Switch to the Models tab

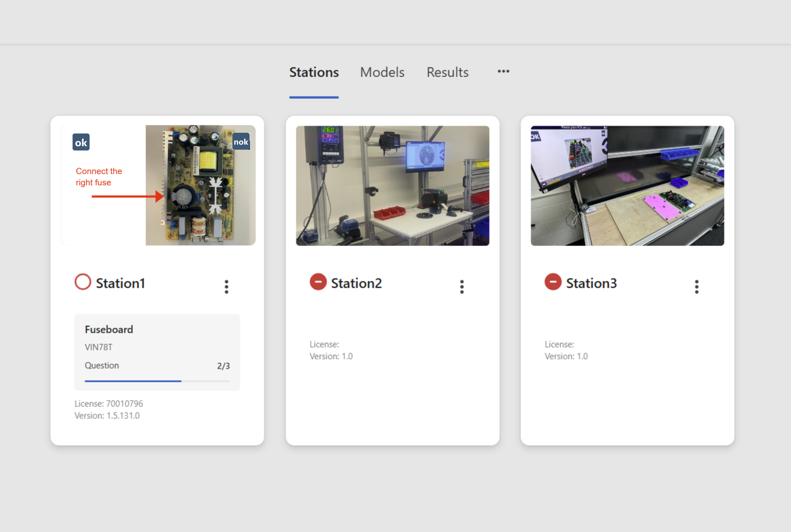point(382,72)
